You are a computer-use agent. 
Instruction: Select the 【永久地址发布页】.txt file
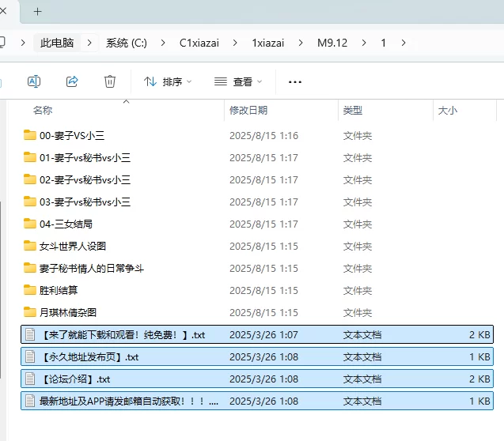(89, 356)
